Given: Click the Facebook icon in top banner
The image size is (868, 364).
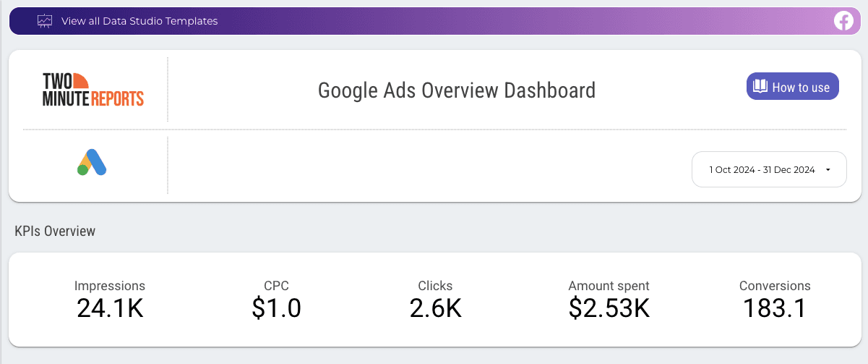Looking at the screenshot, I should [843, 21].
